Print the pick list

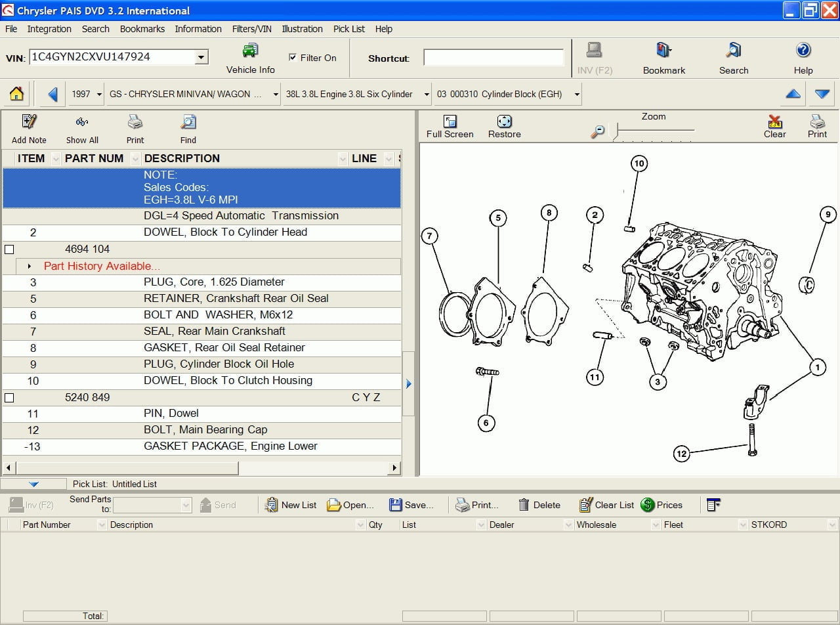[477, 505]
